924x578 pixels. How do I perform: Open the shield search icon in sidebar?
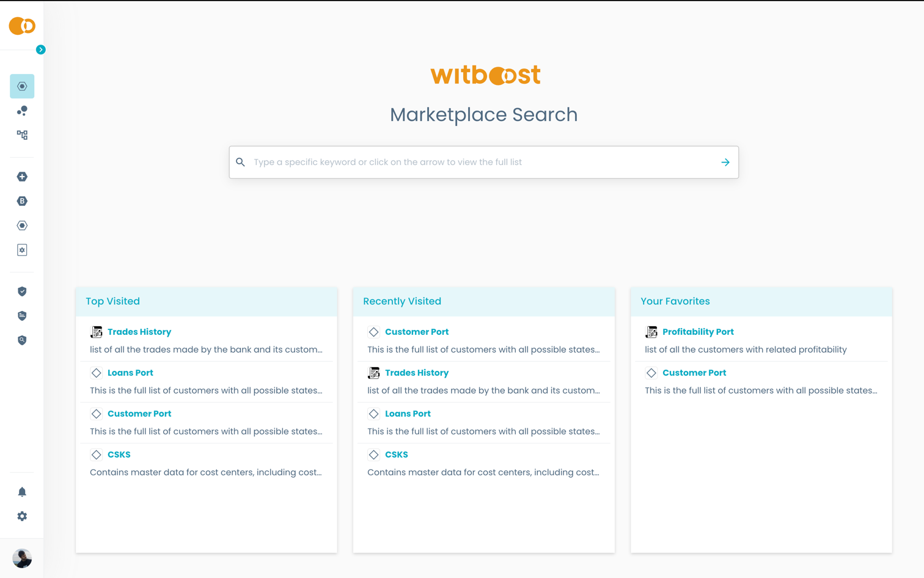pos(22,340)
